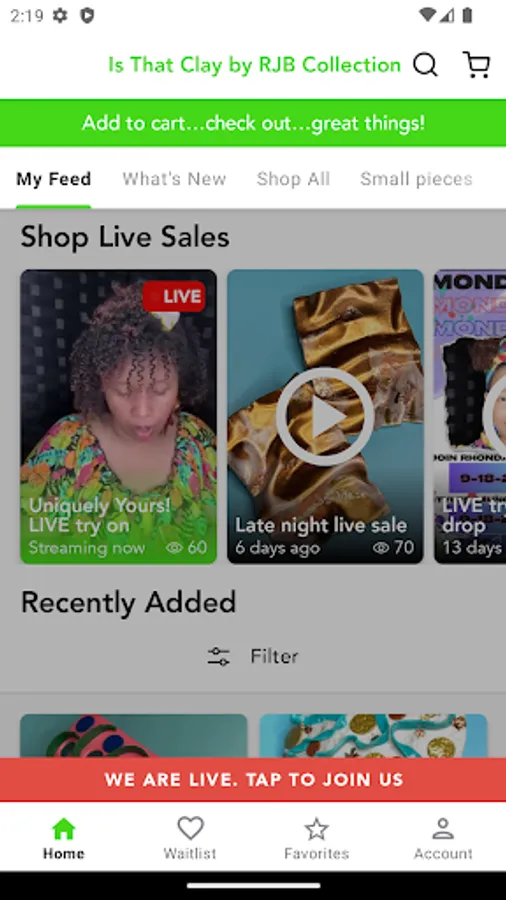Click the red LIVE badge
Viewport: 506px width, 900px height.
(x=174, y=296)
